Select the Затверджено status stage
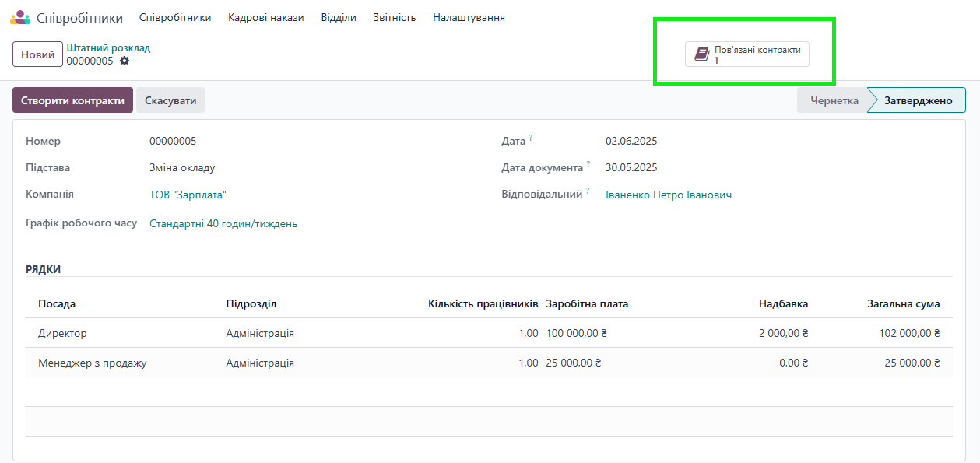The height and width of the screenshot is (463, 980). click(x=918, y=100)
